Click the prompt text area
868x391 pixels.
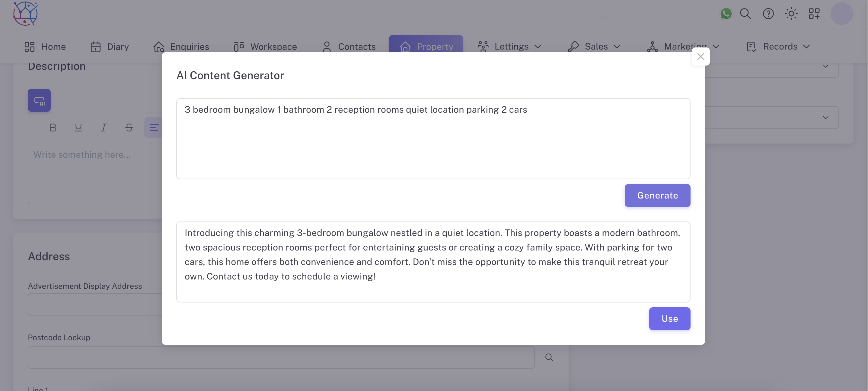pyautogui.click(x=433, y=138)
